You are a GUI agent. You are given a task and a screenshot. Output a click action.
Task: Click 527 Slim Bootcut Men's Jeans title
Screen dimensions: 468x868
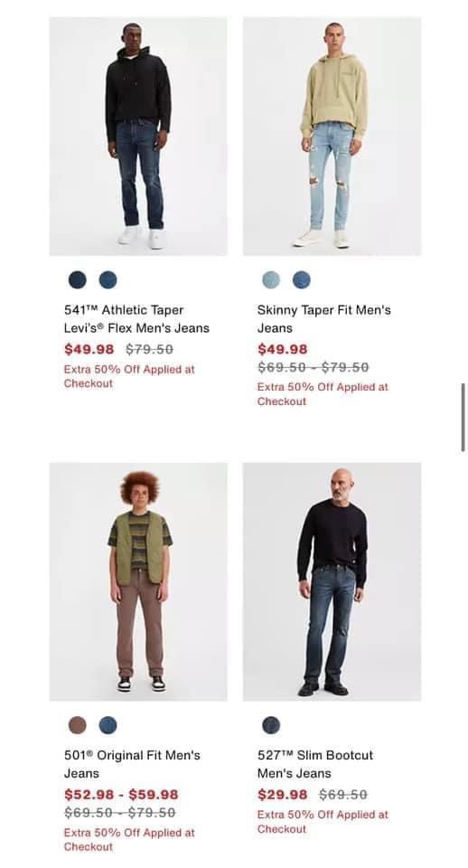[x=315, y=764]
